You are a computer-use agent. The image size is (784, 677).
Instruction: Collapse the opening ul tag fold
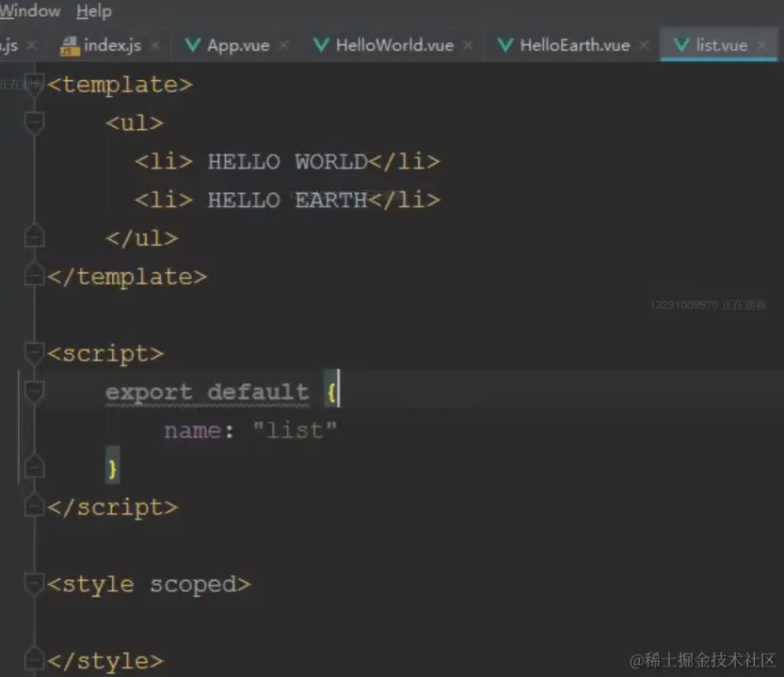pos(34,122)
